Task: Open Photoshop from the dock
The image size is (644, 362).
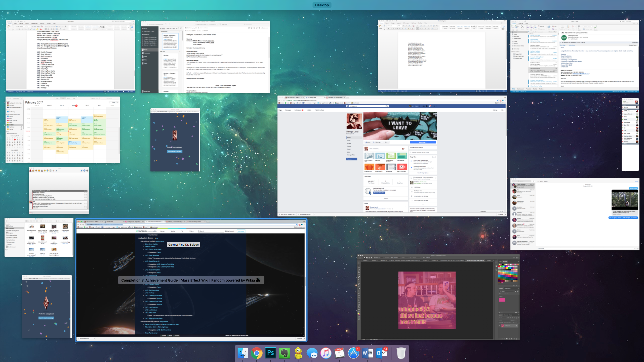Action: coord(270,353)
